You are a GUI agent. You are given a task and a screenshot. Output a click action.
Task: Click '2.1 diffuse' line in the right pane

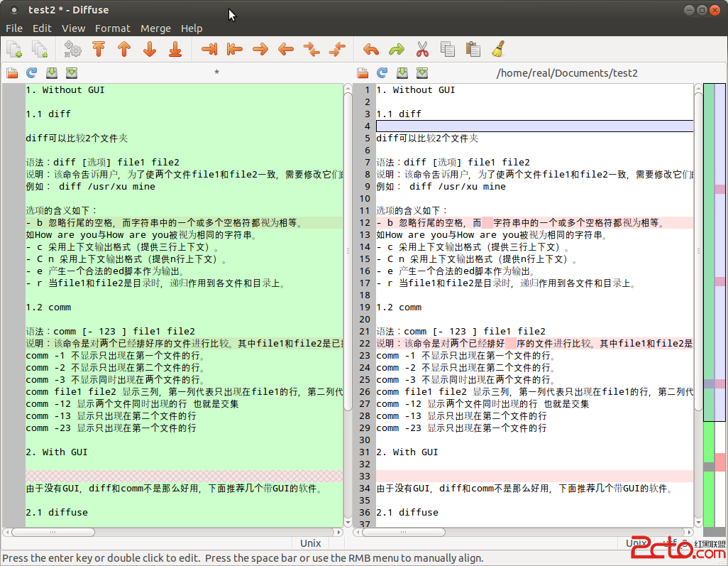pyautogui.click(x=407, y=513)
